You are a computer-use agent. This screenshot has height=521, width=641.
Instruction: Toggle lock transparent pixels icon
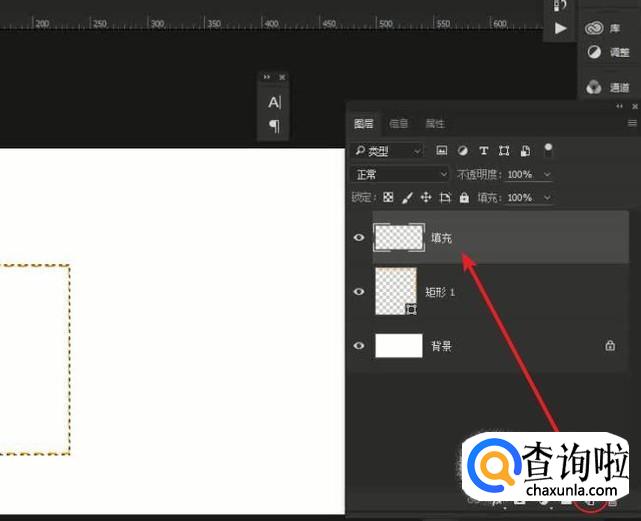coord(389,198)
